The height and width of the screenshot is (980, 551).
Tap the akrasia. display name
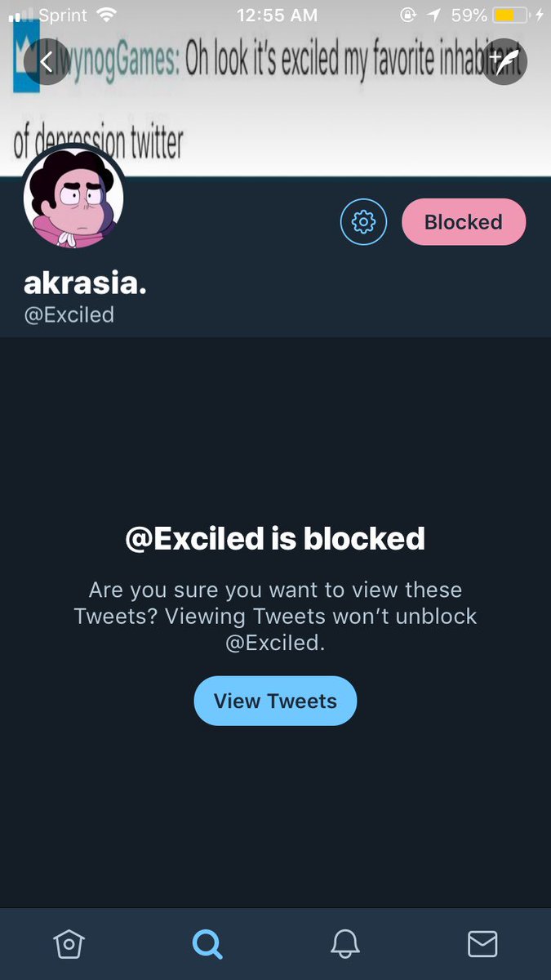pos(86,283)
